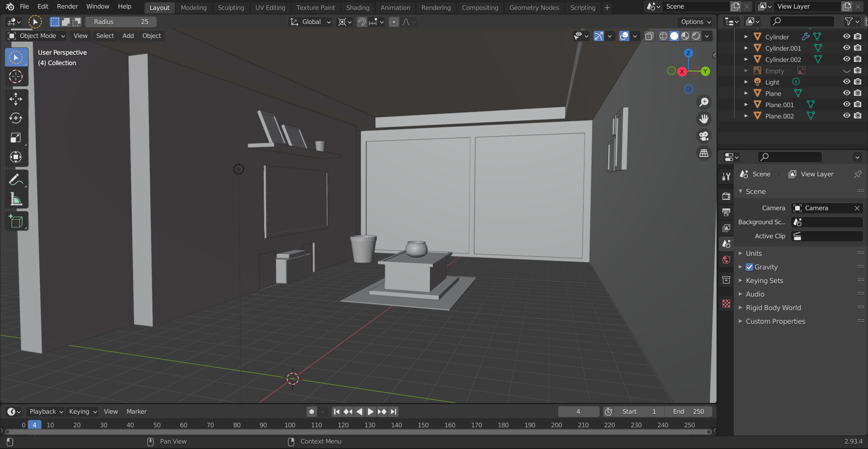This screenshot has width=868, height=449.
Task: Clear the scene Camera with the X button
Action: (857, 208)
